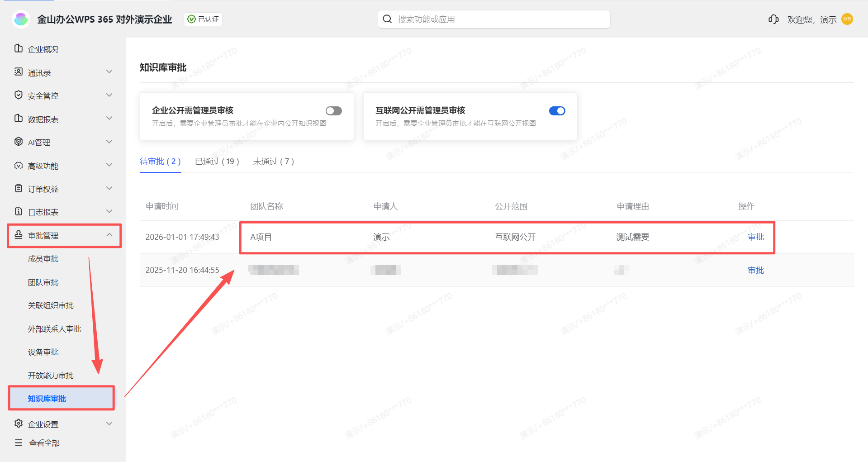
Task: Switch to the 已通过 (19) tab
Action: point(217,162)
